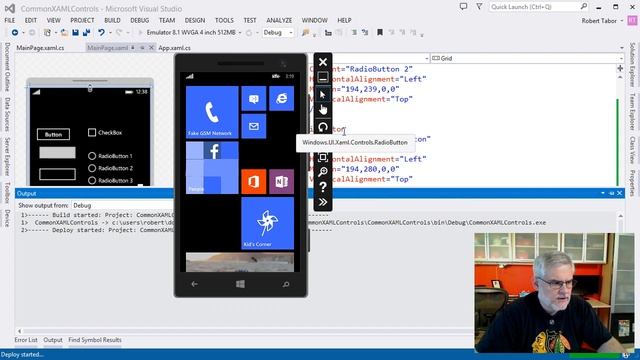
Task: Close the MainPage.xaml tab
Action: (151, 48)
